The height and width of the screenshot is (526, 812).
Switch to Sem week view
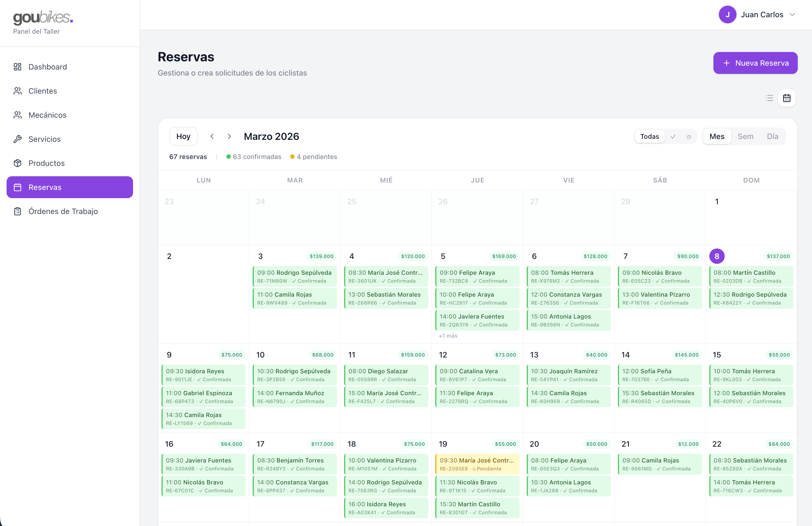745,137
